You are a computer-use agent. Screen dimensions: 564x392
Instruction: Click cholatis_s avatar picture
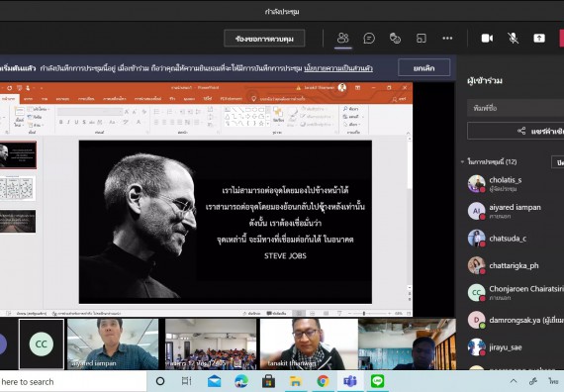tap(476, 183)
